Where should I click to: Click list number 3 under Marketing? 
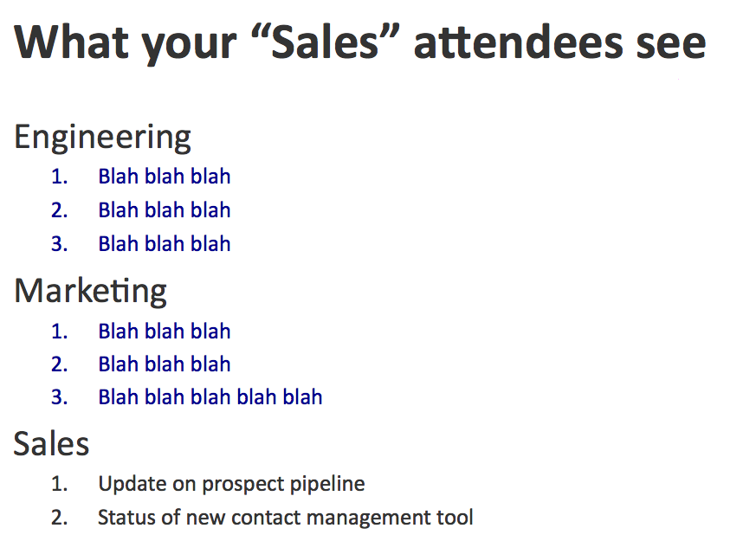click(x=59, y=397)
